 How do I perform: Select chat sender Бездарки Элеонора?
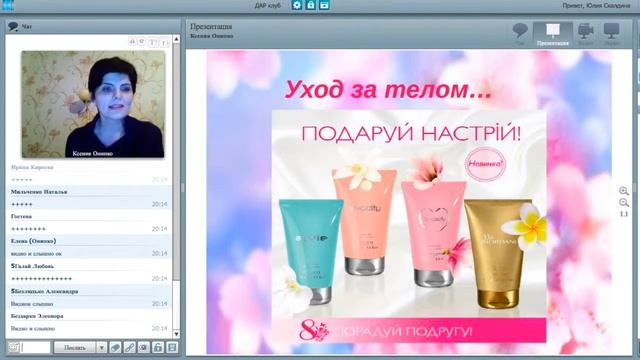coord(37,316)
